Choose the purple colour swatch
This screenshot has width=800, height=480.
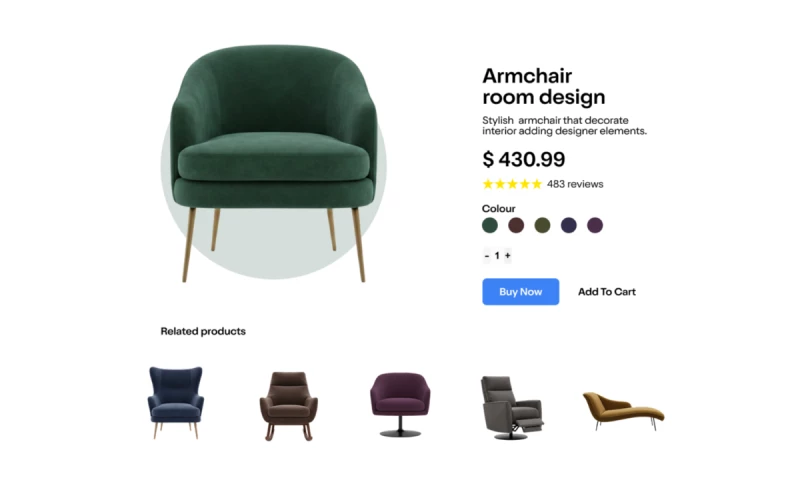[595, 225]
